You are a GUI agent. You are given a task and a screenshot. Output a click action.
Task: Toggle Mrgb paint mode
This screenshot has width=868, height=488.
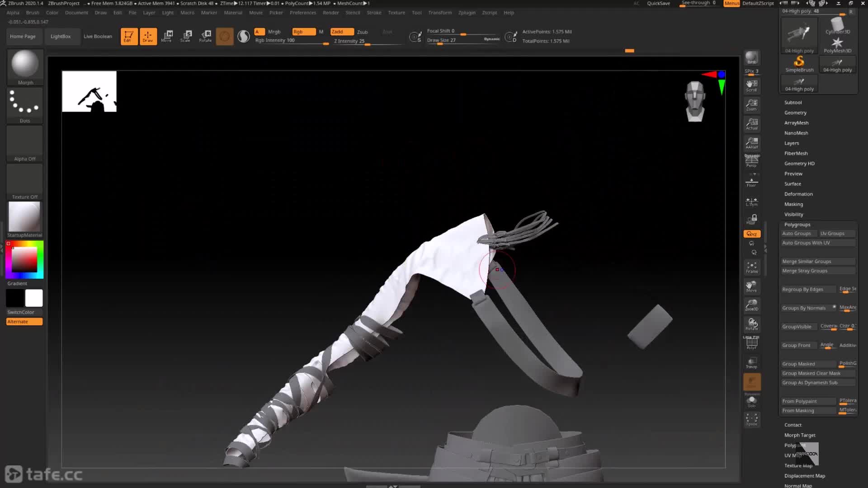(x=274, y=32)
